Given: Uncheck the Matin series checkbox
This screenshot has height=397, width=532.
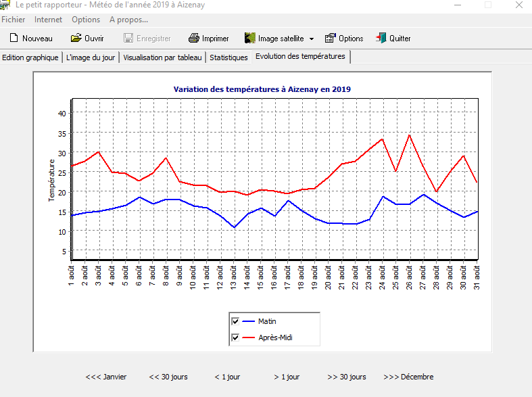Looking at the screenshot, I should (235, 321).
